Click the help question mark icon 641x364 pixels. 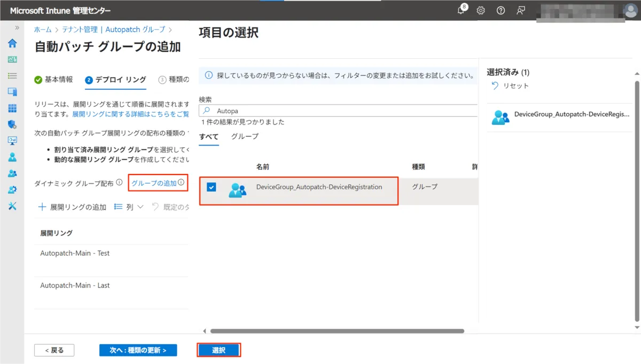point(501,11)
